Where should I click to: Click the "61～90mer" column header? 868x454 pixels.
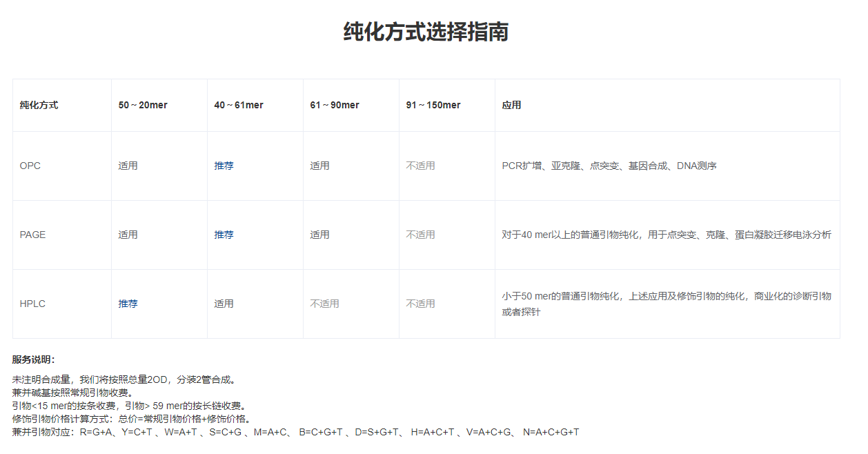click(x=335, y=106)
